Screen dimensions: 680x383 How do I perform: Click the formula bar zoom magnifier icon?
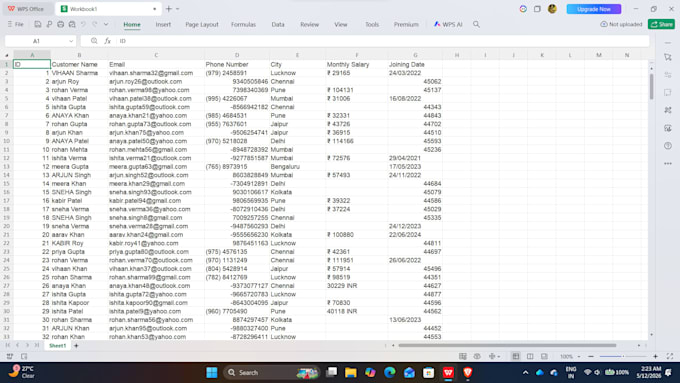point(94,41)
